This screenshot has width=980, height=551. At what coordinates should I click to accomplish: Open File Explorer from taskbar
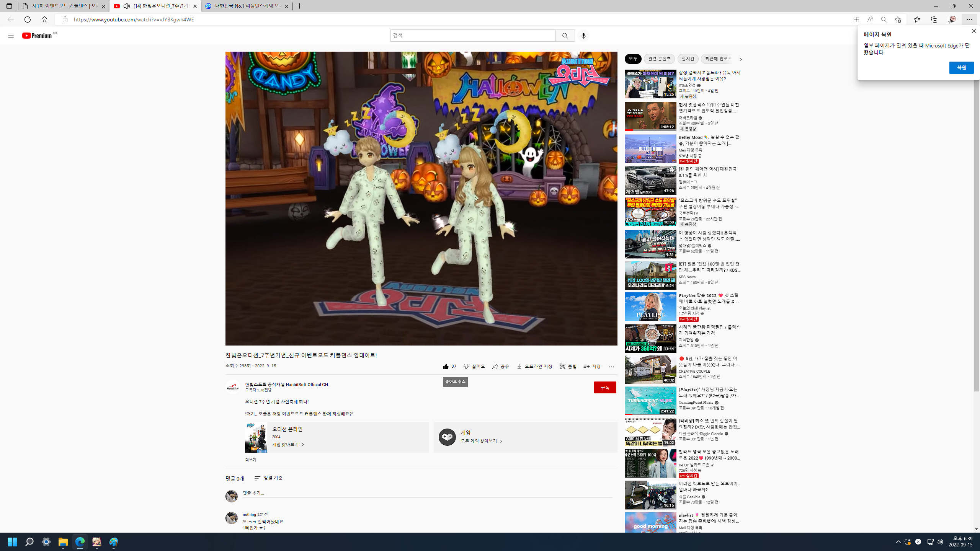(x=63, y=542)
